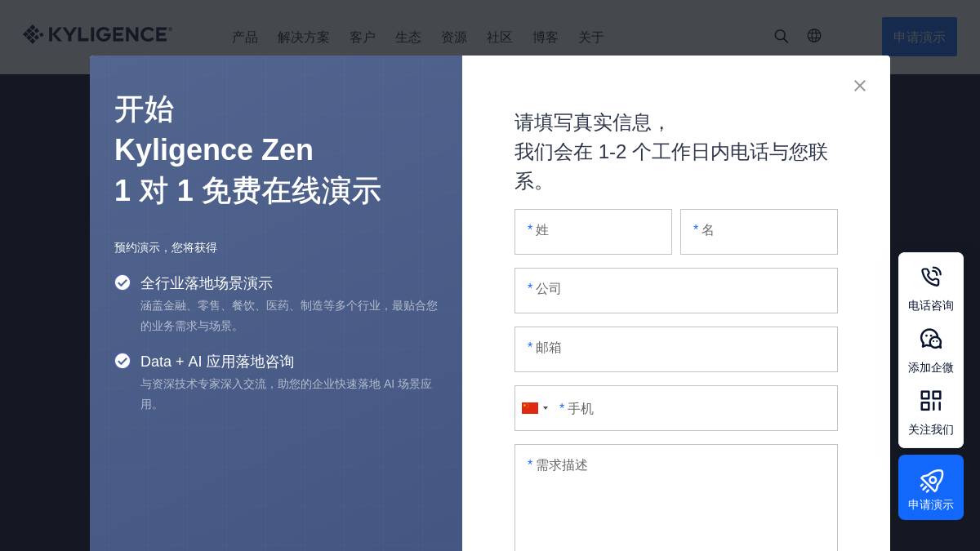The height and width of the screenshot is (551, 980).
Task: Click checkmark icon beside Data + AI 应用落地咨询
Action: tap(122, 361)
